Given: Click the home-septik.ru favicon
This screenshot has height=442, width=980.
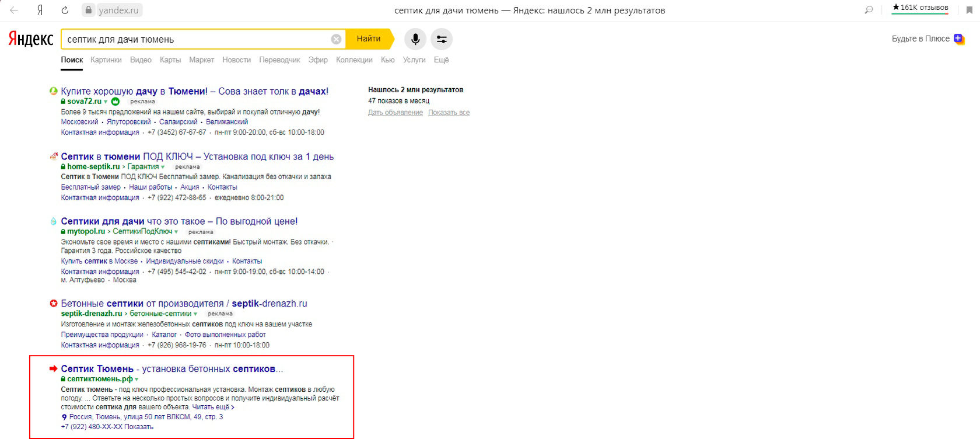Looking at the screenshot, I should tap(54, 156).
